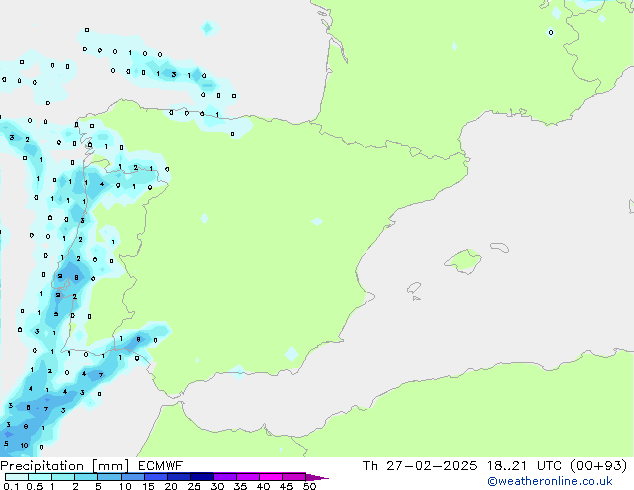Click the legend label "0.5"
634x490 pixels.
tap(35, 486)
